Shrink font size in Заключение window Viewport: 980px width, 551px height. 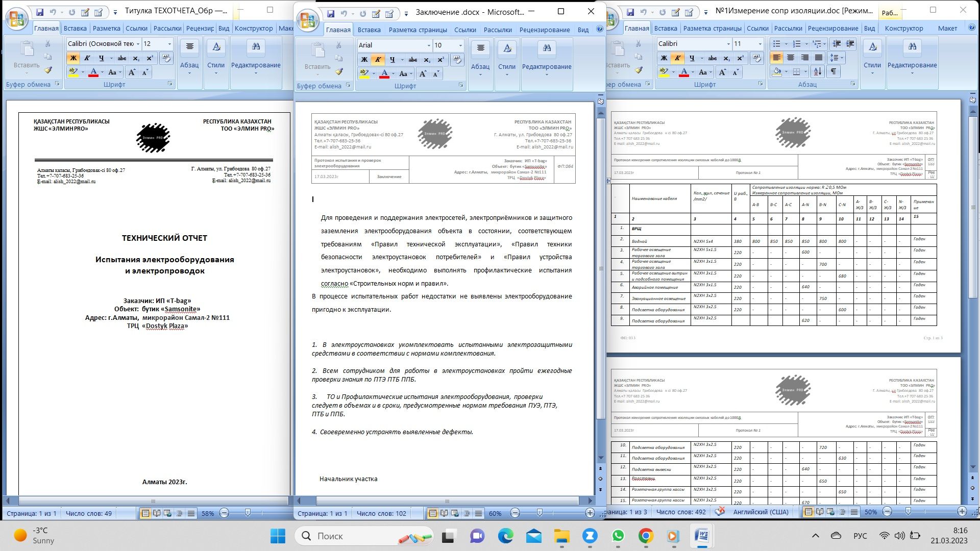click(436, 74)
